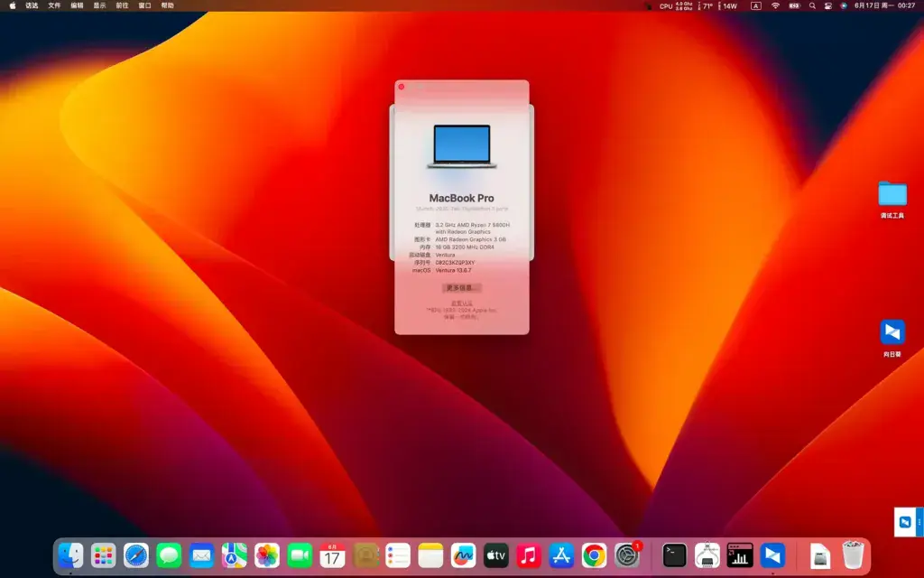Open the 文件 menu
The width and height of the screenshot is (924, 578).
click(x=54, y=5)
